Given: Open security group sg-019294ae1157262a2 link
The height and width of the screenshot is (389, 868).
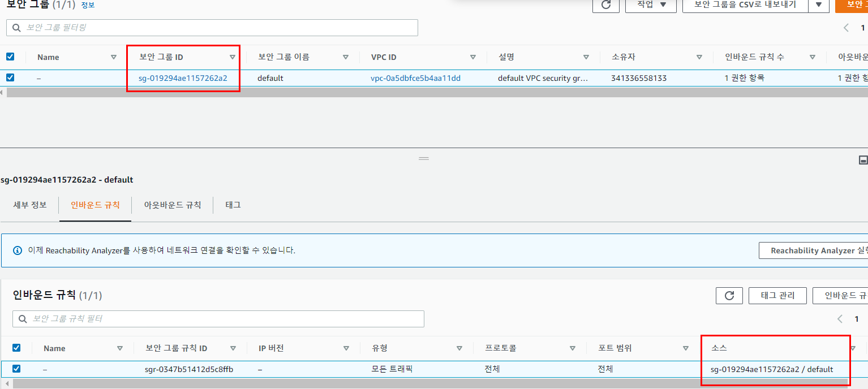Looking at the screenshot, I should tap(183, 78).
